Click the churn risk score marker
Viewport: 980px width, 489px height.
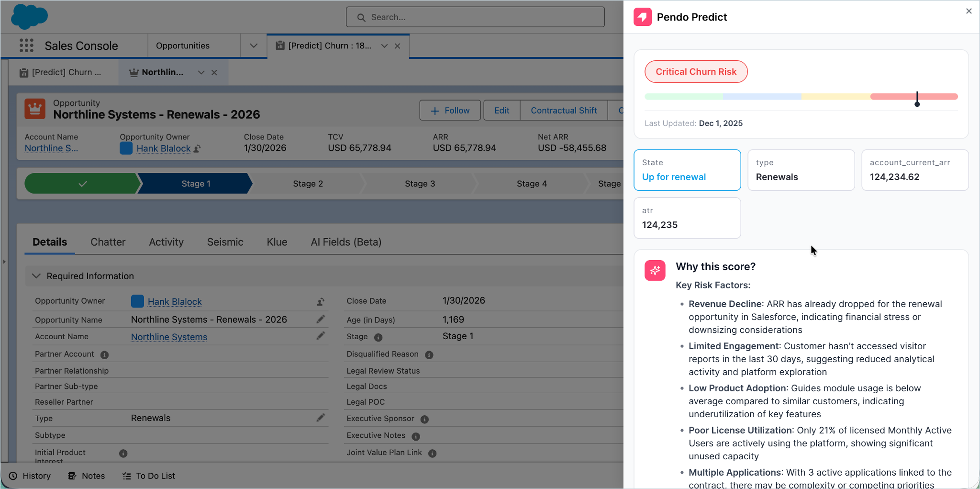(917, 99)
